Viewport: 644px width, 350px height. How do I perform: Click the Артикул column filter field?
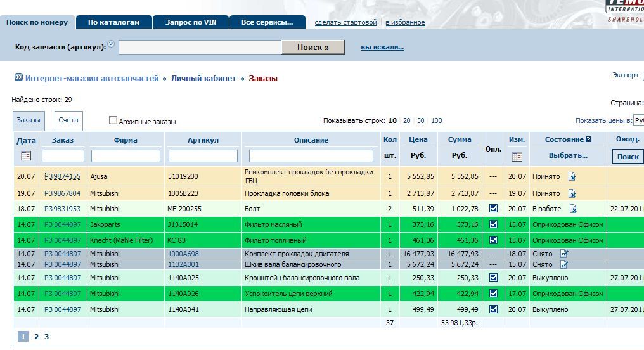(203, 156)
